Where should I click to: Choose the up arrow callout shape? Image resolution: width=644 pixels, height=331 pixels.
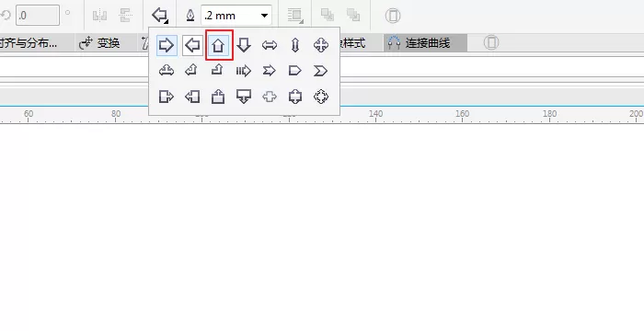pyautogui.click(x=218, y=97)
